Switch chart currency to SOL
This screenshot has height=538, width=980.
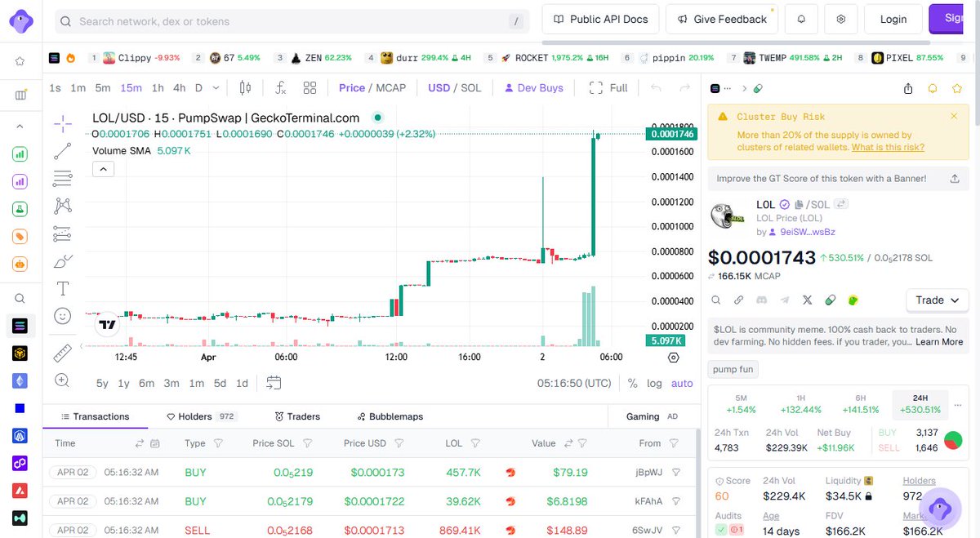click(471, 87)
